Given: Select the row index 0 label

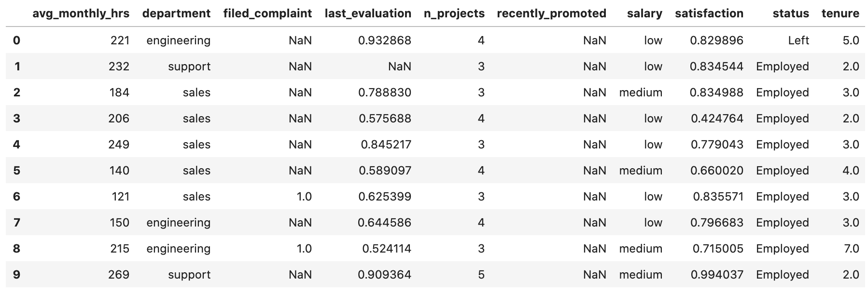Looking at the screenshot, I should pyautogui.click(x=16, y=40).
